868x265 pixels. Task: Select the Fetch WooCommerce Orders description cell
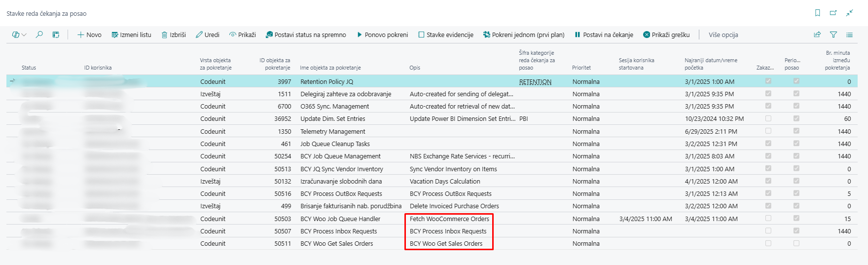click(449, 219)
